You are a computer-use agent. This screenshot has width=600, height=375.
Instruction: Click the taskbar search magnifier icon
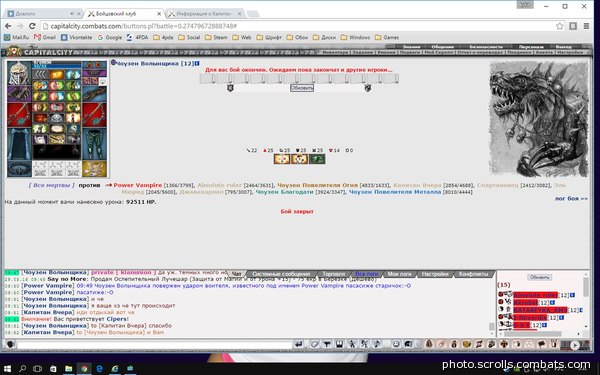point(23,368)
